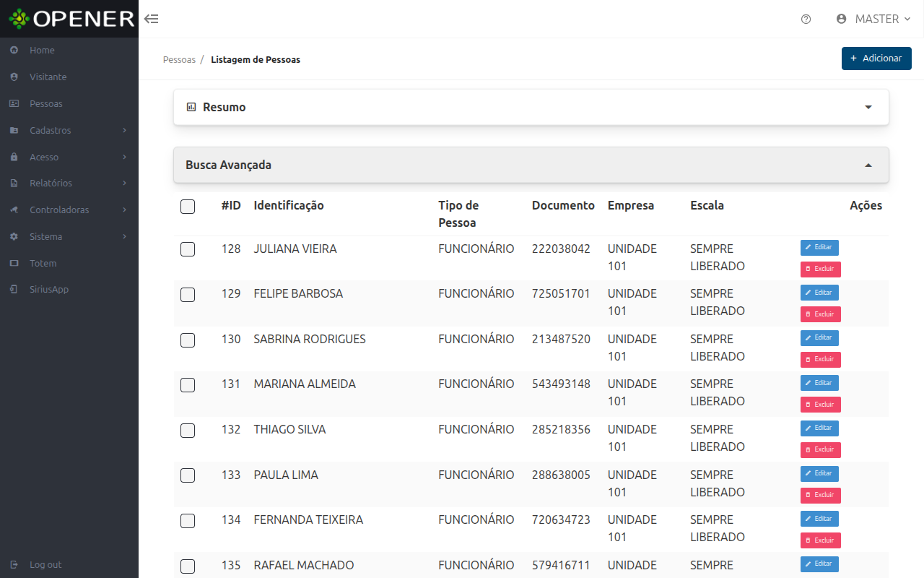
Task: Expand the Relatórios submenu chevron
Action: click(124, 184)
